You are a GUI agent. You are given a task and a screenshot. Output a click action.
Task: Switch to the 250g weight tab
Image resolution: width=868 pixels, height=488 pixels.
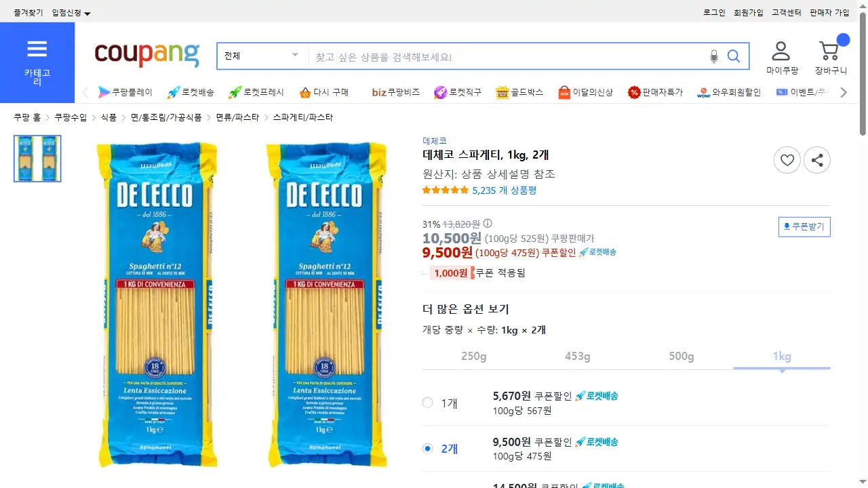click(474, 357)
